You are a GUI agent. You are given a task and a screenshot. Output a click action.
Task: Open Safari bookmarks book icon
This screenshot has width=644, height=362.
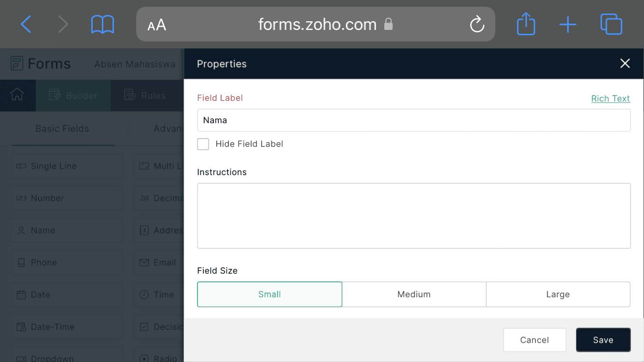tap(102, 24)
